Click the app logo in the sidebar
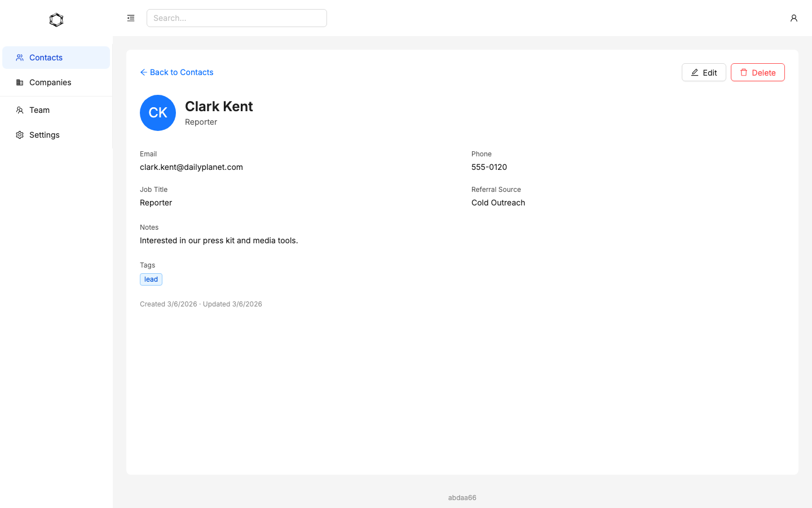812x508 pixels. point(56,20)
